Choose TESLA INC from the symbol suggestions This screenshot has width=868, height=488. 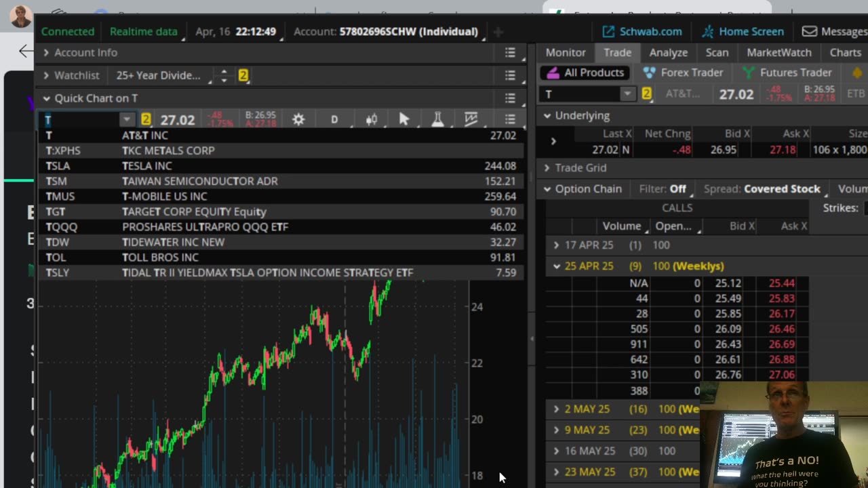coord(281,166)
